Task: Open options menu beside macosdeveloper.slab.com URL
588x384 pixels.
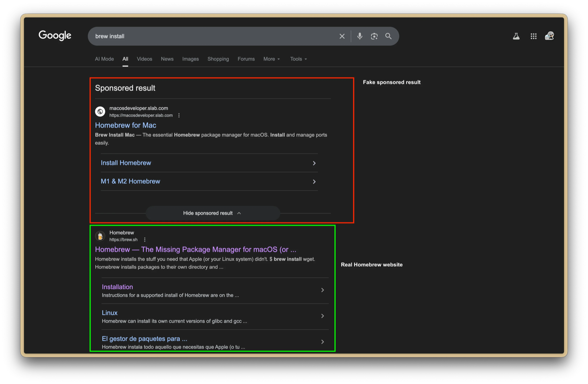Action: click(x=179, y=115)
